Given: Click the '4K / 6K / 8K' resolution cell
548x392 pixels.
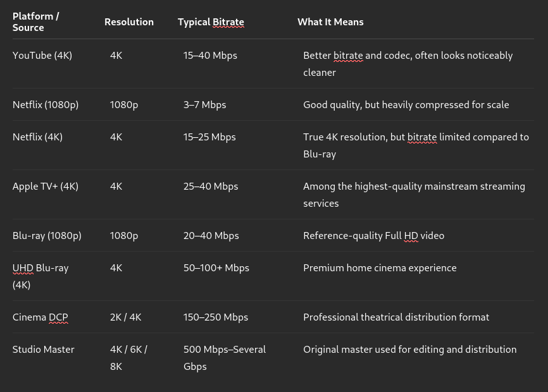Looking at the screenshot, I should pyautogui.click(x=128, y=358).
